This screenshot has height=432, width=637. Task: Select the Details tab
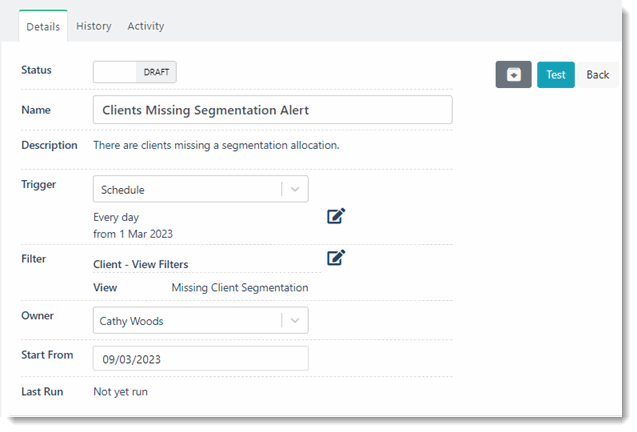[x=43, y=26]
